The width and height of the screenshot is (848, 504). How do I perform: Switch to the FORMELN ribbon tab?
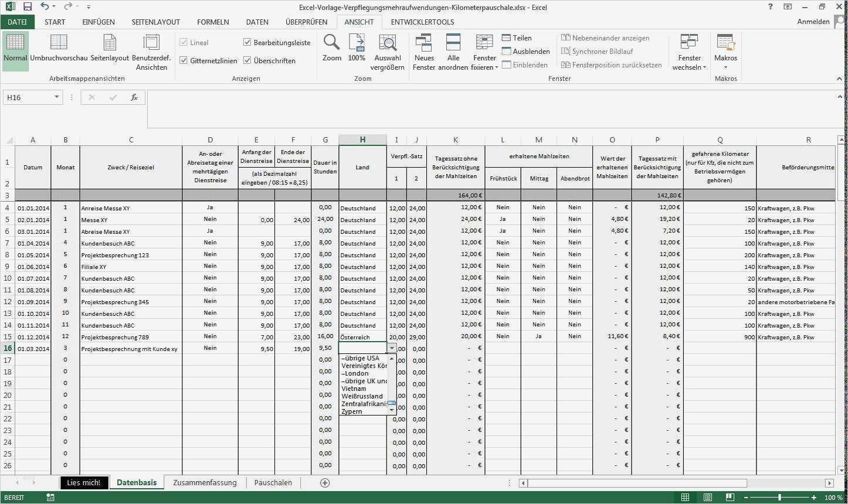click(213, 22)
